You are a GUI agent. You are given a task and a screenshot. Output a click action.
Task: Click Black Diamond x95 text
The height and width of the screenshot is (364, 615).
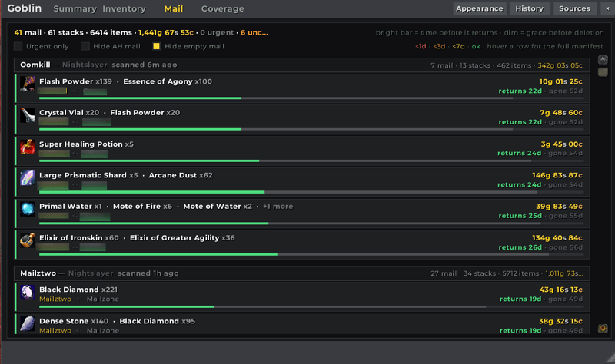point(158,321)
